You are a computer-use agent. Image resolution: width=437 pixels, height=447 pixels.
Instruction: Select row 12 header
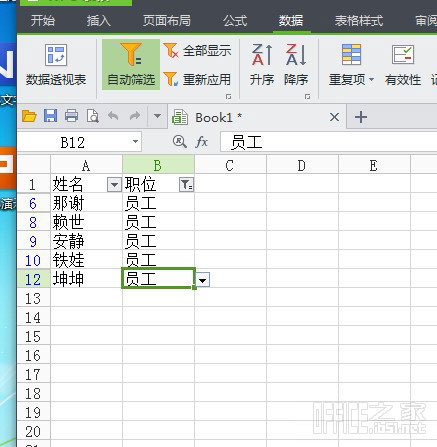[33, 279]
